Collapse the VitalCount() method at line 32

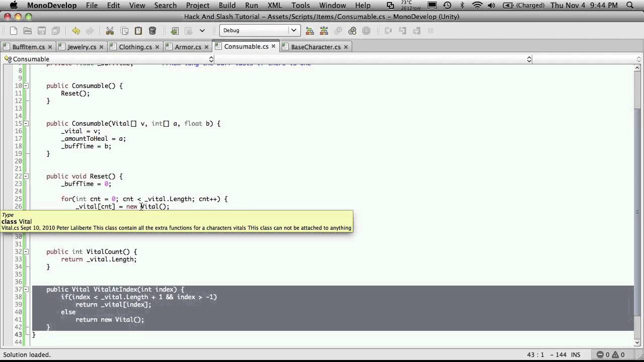[26, 251]
